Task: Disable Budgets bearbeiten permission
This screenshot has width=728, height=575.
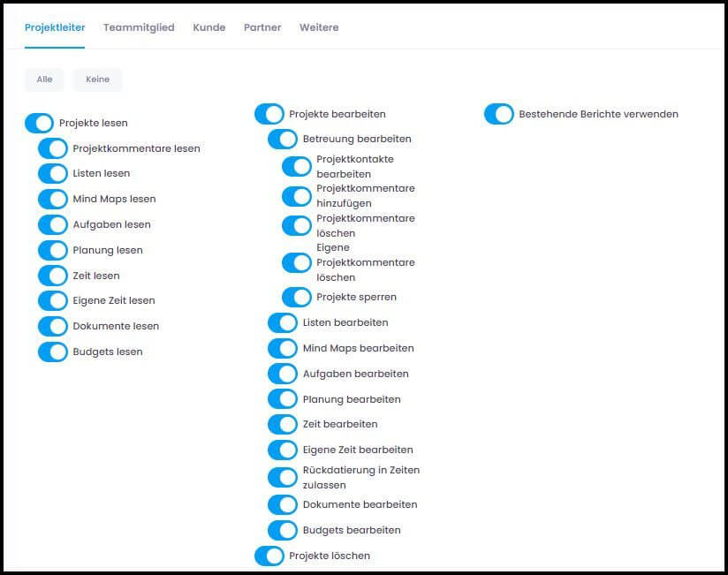Action: [x=283, y=531]
